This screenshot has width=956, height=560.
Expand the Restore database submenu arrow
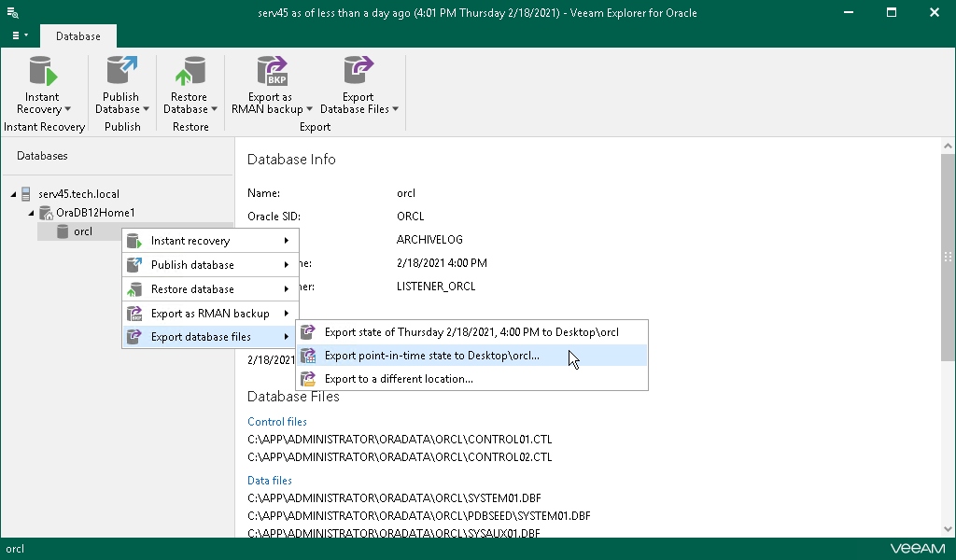[x=286, y=289]
